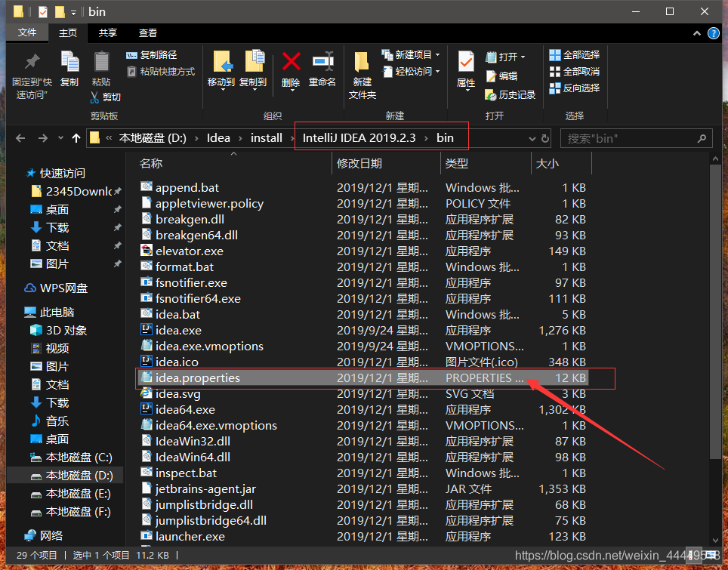Click Select all (全部选择)
728x570 pixels.
575,55
